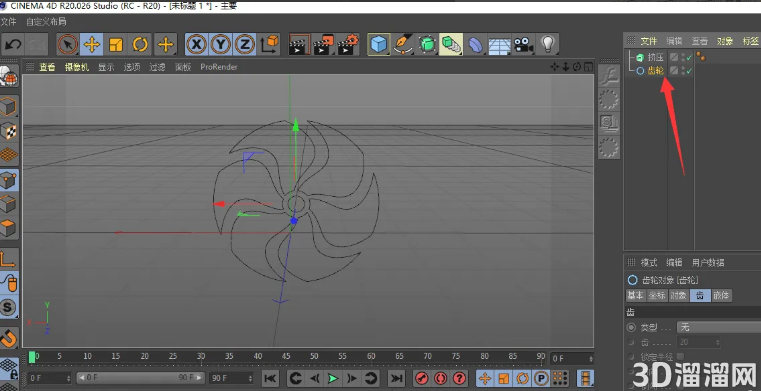Toggle the Z axis lock
This screenshot has width=761, height=391.
(x=245, y=45)
